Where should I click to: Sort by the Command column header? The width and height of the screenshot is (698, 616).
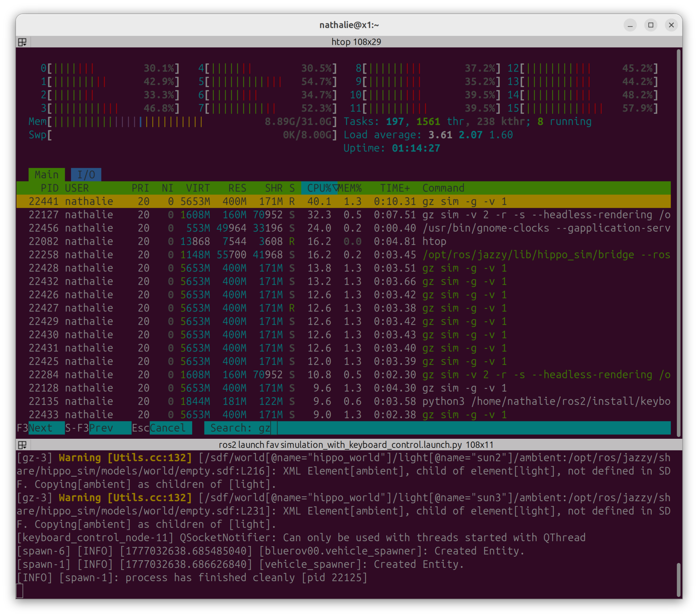pyautogui.click(x=444, y=188)
